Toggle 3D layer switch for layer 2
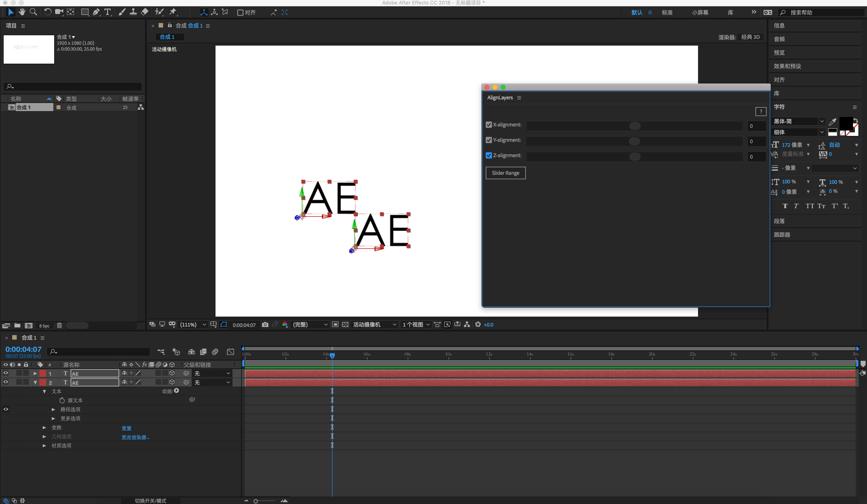 [172, 382]
